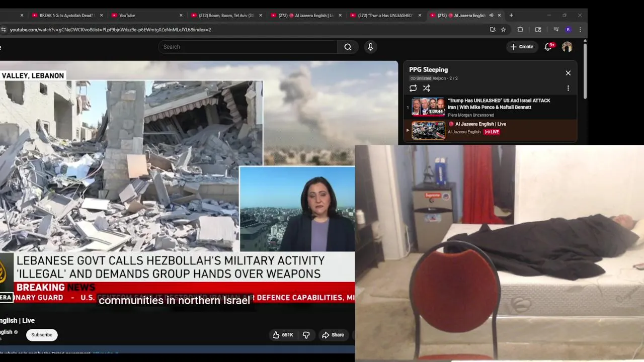
Task: Close the PPG Sleeping playlist panel
Action: (568, 73)
